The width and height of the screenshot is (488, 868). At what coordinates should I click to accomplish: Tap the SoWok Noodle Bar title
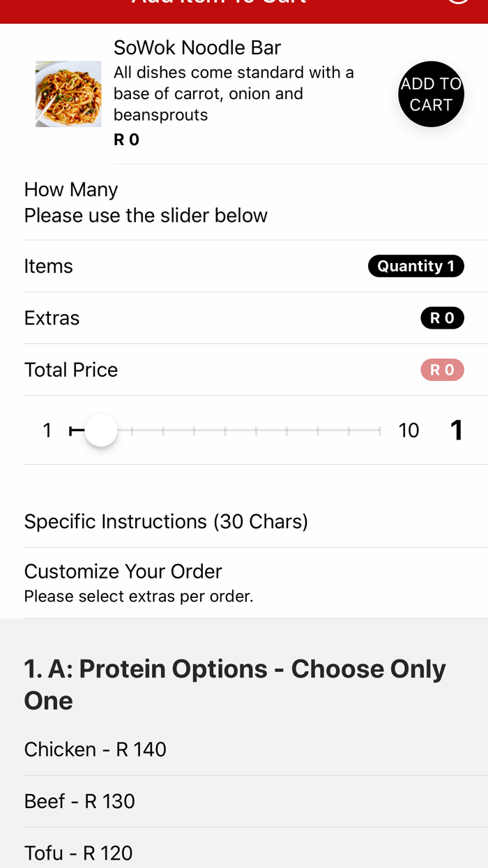tap(197, 47)
